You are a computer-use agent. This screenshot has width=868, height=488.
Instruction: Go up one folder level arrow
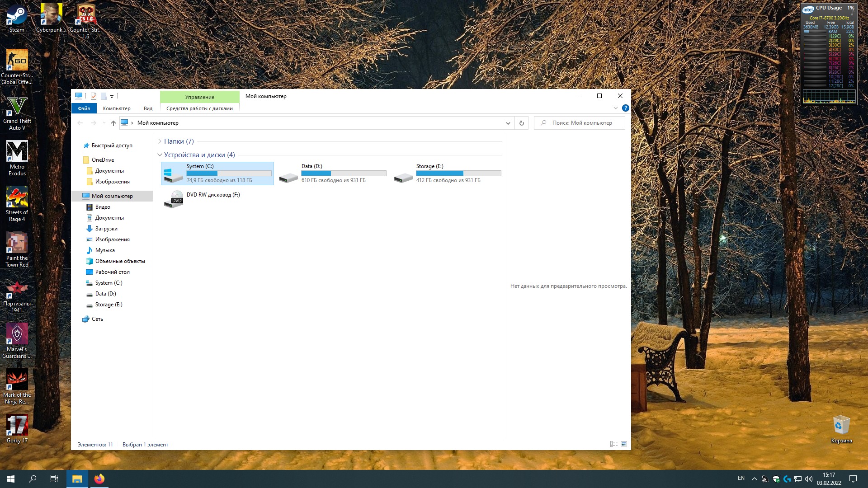tap(113, 123)
